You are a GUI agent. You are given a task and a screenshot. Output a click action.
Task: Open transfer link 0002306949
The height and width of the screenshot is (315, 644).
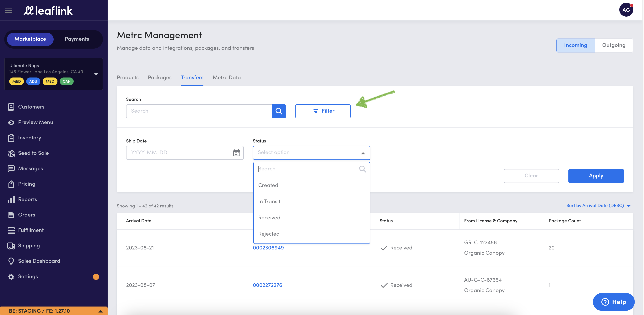click(x=268, y=248)
